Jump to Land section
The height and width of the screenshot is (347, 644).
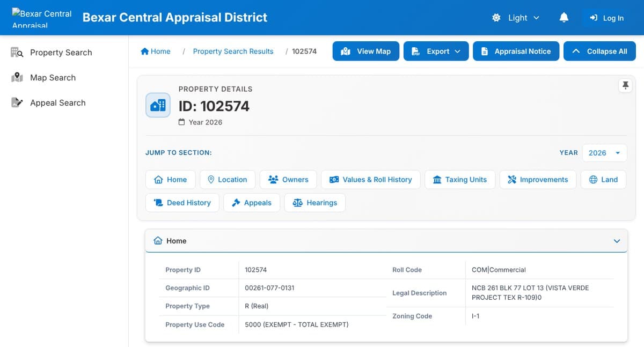(603, 180)
